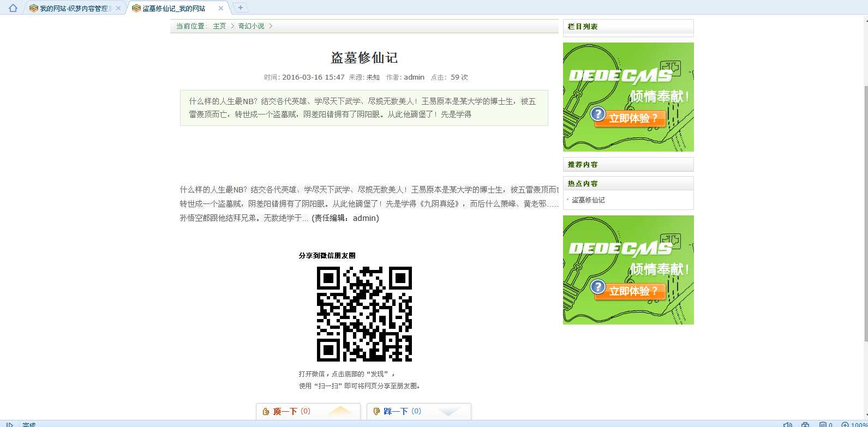
Task: Open 盗墓修仙记 link in 热点内容 list
Action: [588, 200]
